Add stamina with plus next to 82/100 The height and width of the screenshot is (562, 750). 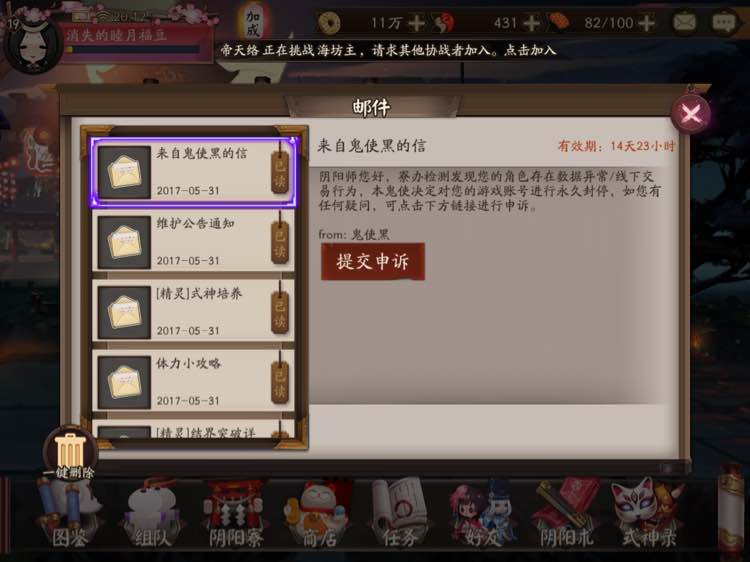point(646,22)
